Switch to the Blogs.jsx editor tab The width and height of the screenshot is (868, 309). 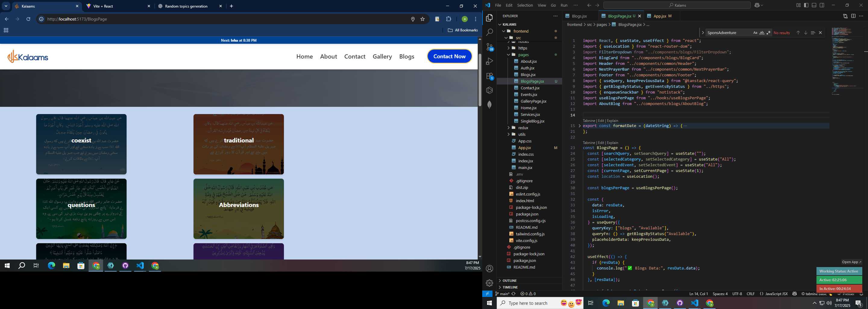click(580, 16)
